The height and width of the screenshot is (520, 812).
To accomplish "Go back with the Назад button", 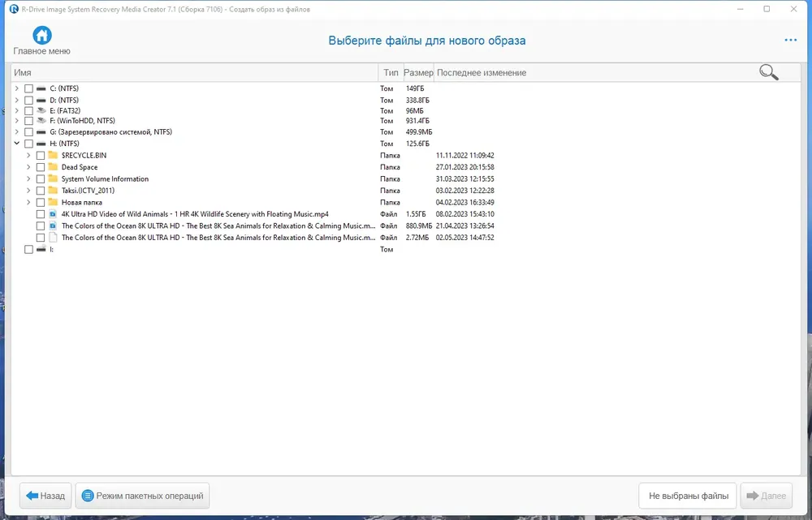I will [x=45, y=496].
